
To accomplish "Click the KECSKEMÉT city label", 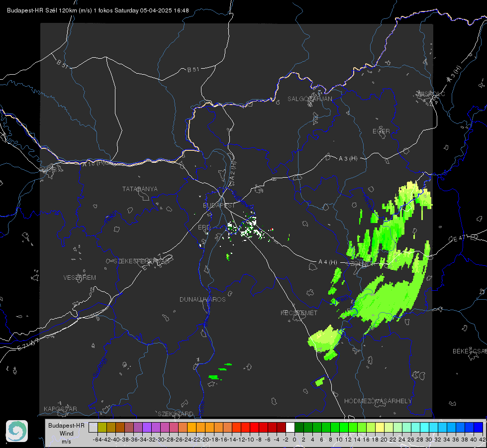I will coord(299,313).
